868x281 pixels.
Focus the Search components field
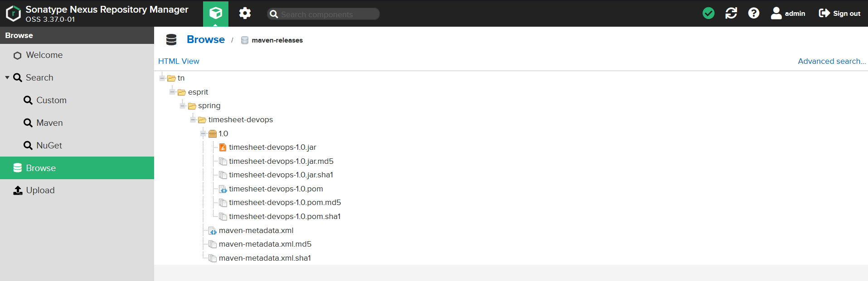click(324, 14)
